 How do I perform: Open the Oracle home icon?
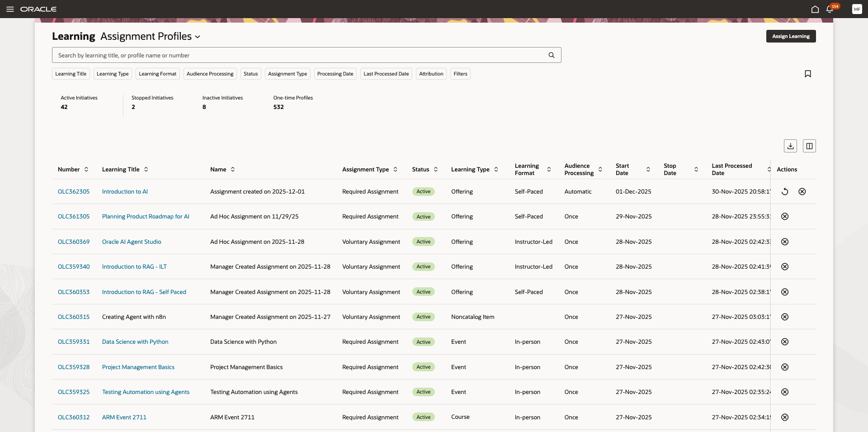[815, 9]
